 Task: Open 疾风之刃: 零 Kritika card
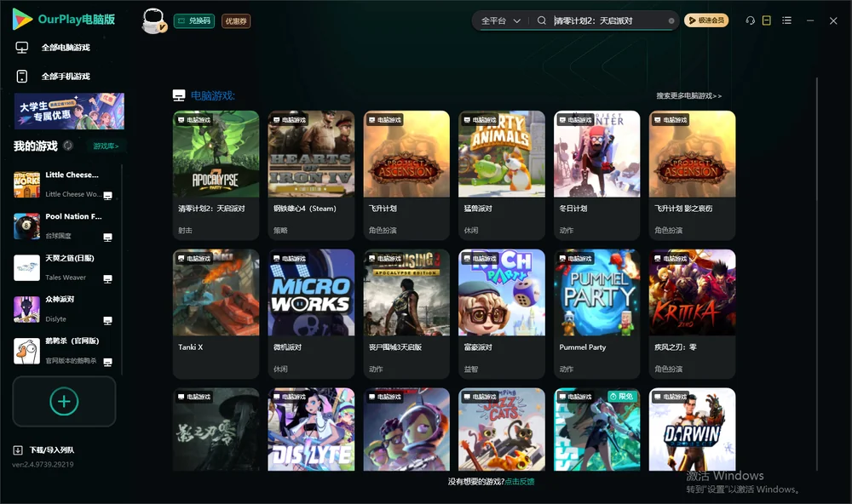point(692,314)
